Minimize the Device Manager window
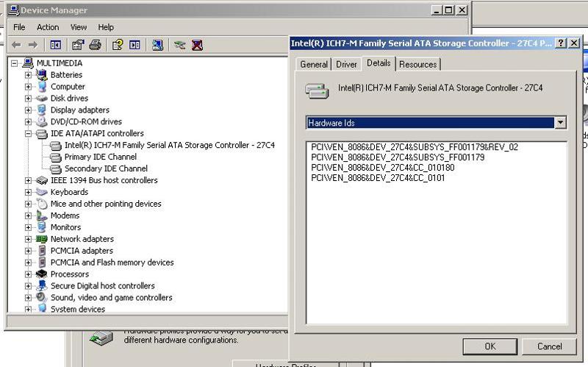Image resolution: width=588 pixels, height=367 pixels. pyautogui.click(x=436, y=10)
